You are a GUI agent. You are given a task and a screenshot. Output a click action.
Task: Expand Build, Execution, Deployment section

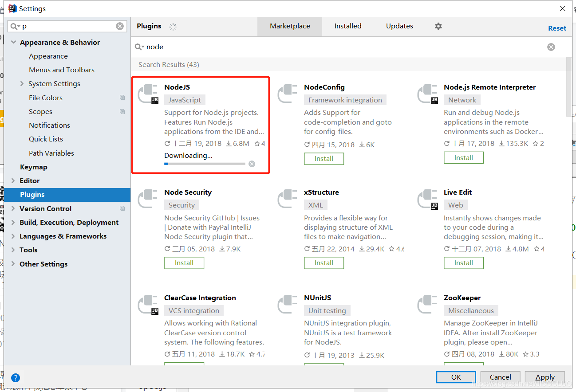tap(13, 223)
